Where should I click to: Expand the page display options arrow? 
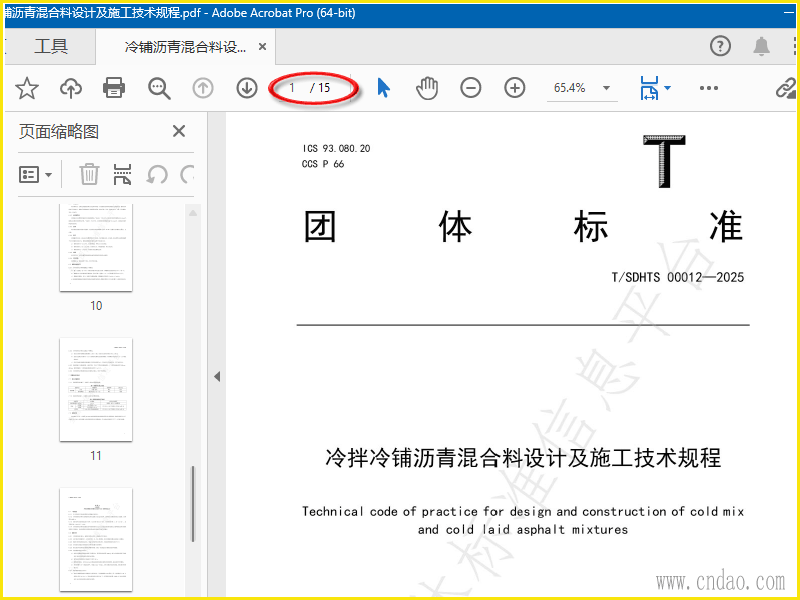click(x=667, y=88)
